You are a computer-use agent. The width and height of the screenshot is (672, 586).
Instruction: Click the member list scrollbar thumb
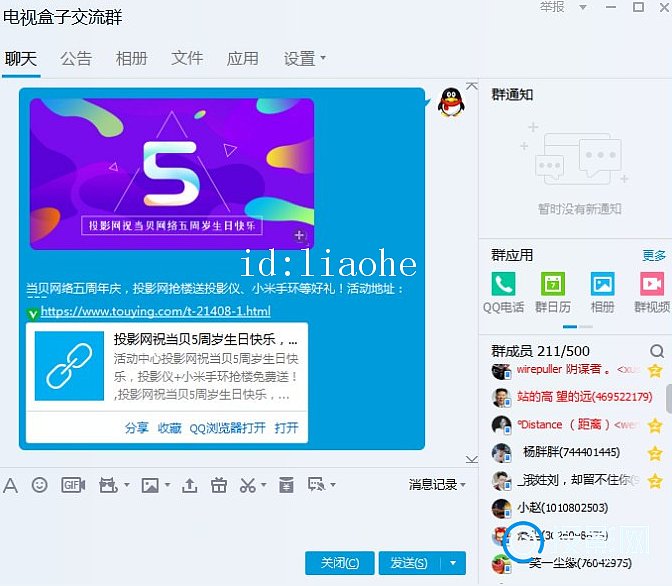(x=669, y=399)
